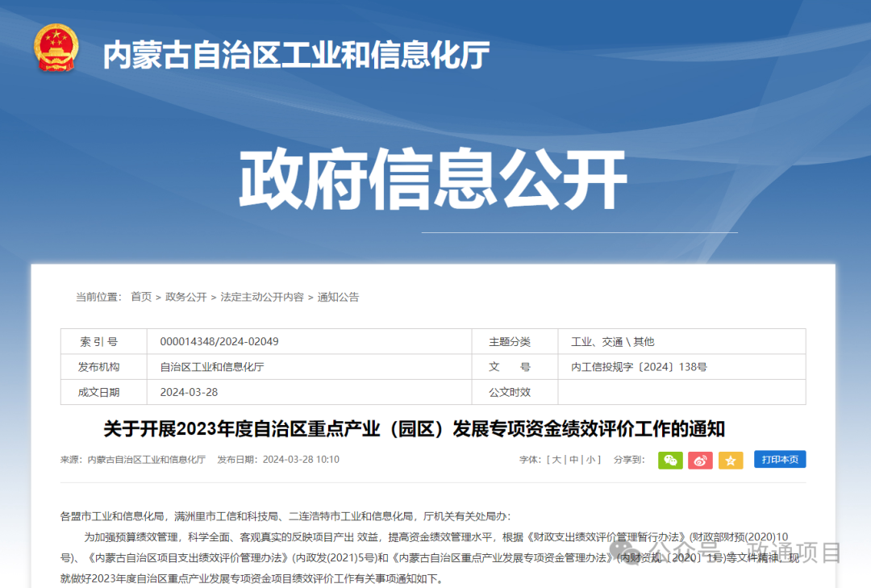
Task: Share the notice via WeChat icon
Action: click(670, 461)
